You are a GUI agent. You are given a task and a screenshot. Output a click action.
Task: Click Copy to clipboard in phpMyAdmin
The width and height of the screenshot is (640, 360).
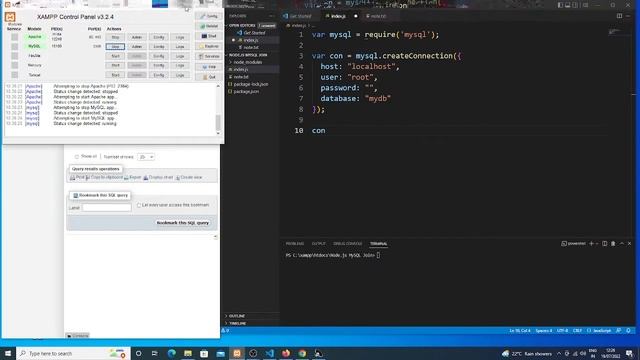pos(104,178)
